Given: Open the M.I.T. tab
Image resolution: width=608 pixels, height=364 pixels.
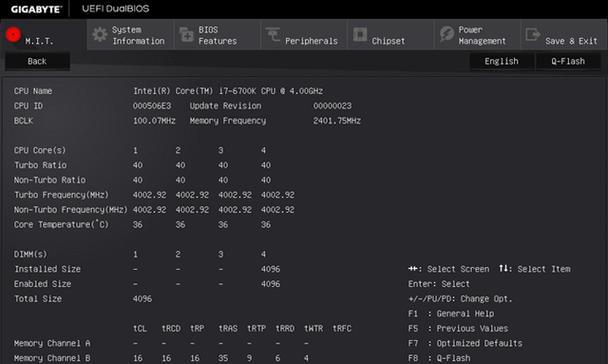Looking at the screenshot, I should 43,35.
